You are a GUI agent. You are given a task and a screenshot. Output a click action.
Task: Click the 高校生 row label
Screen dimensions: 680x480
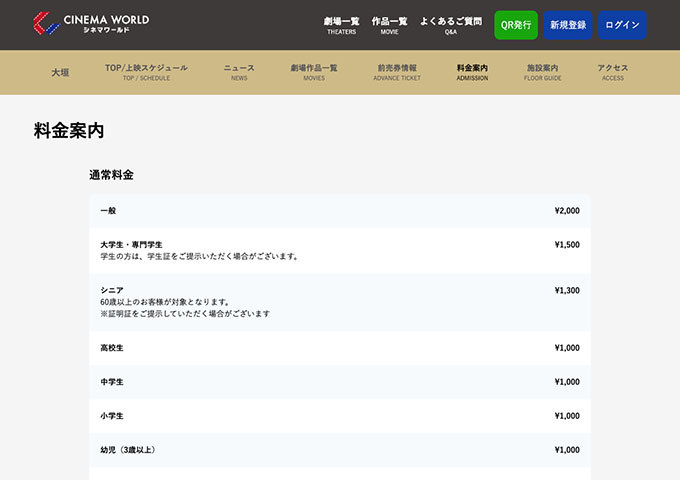click(x=112, y=348)
